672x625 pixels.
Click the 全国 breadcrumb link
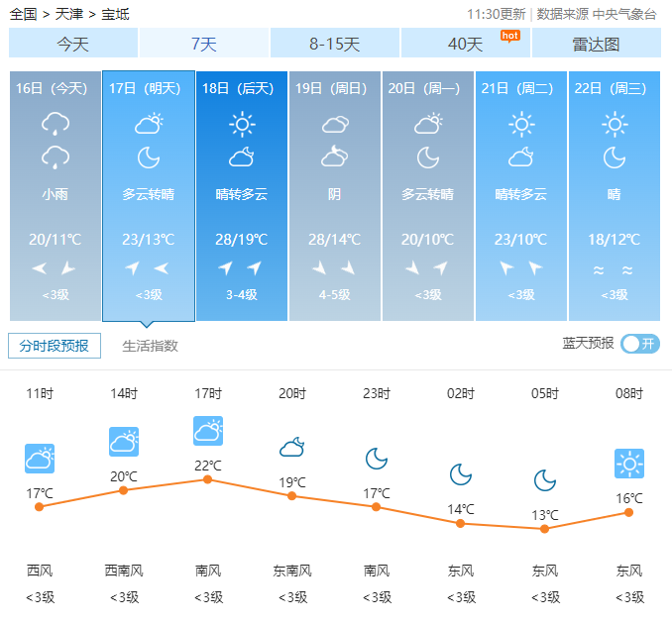tap(23, 14)
